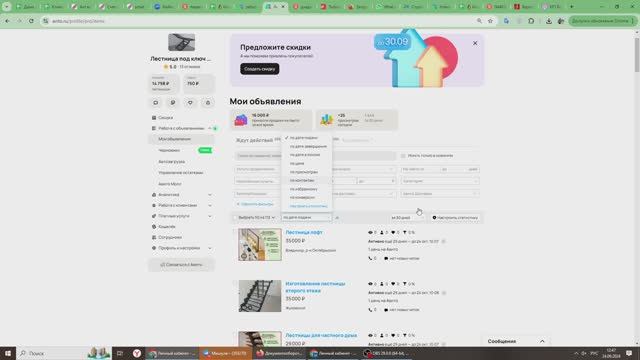640x360 pixels.
Task: Open the Категория filter dropdown
Action: [439, 181]
